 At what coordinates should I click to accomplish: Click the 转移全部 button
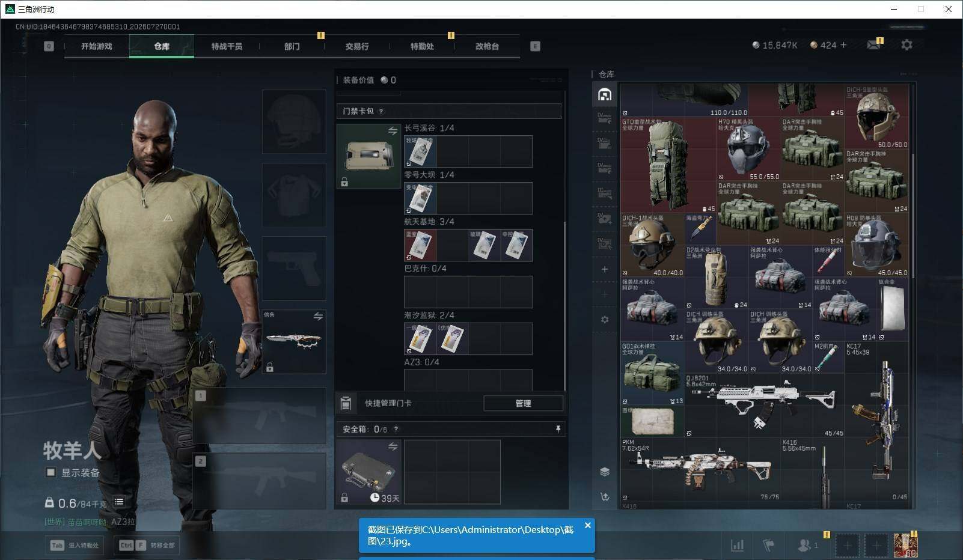[x=147, y=545]
